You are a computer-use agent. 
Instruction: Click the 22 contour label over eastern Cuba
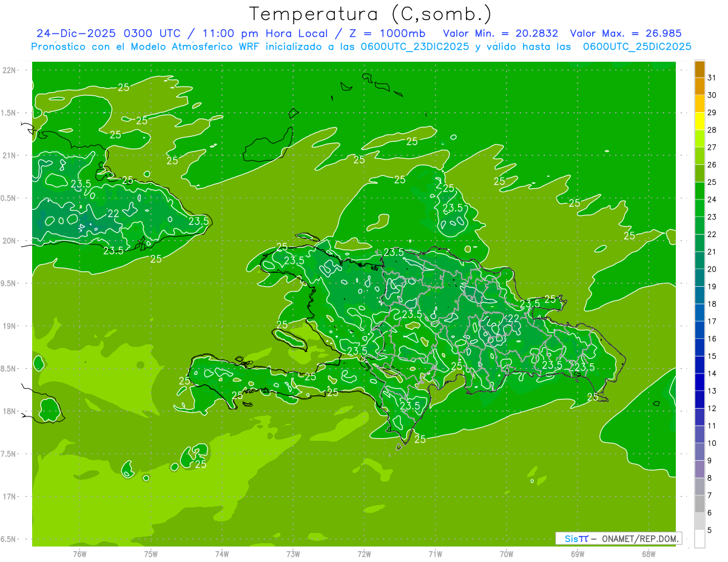click(113, 213)
